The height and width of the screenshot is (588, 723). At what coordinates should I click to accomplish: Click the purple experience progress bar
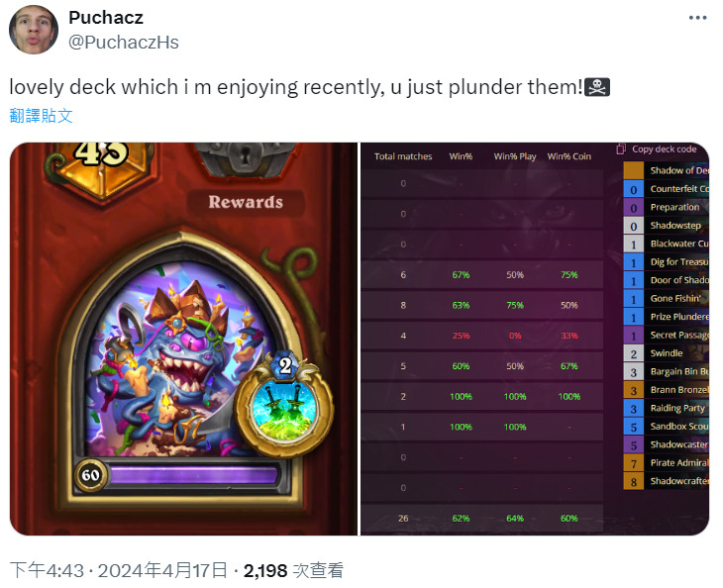pos(194,475)
